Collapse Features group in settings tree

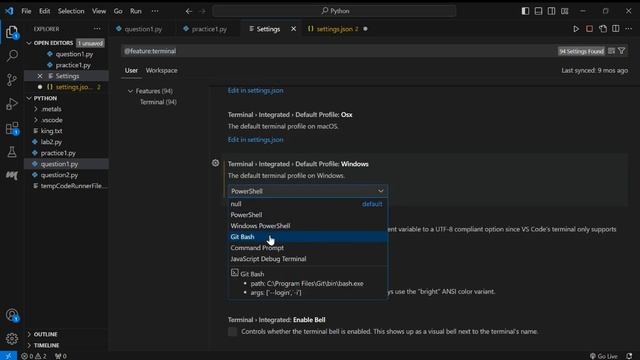[130, 91]
